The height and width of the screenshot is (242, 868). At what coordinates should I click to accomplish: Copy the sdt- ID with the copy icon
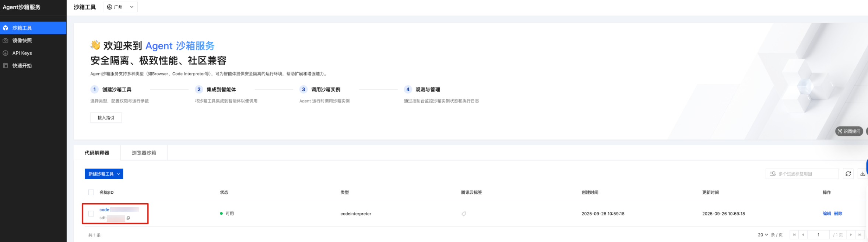tap(128, 218)
